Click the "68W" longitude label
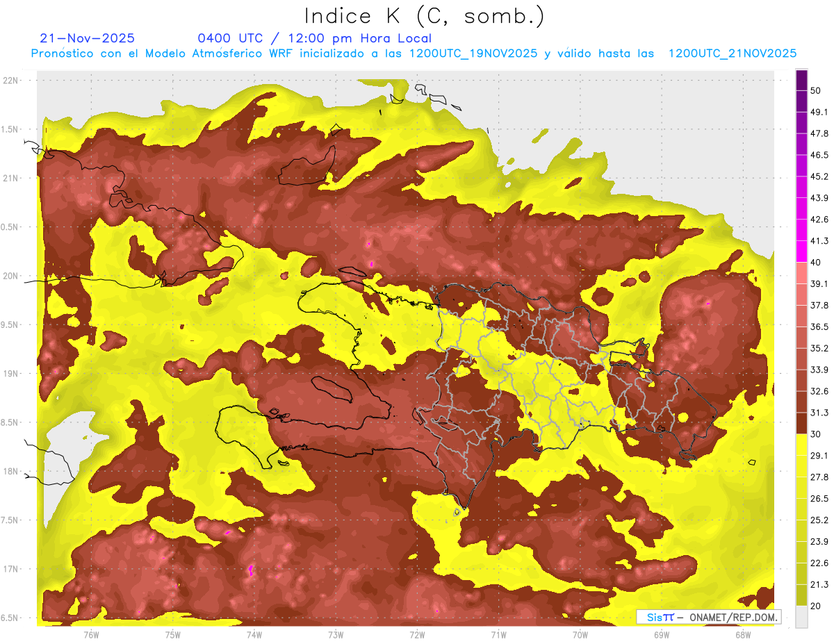This screenshot has width=834, height=644. point(743,635)
